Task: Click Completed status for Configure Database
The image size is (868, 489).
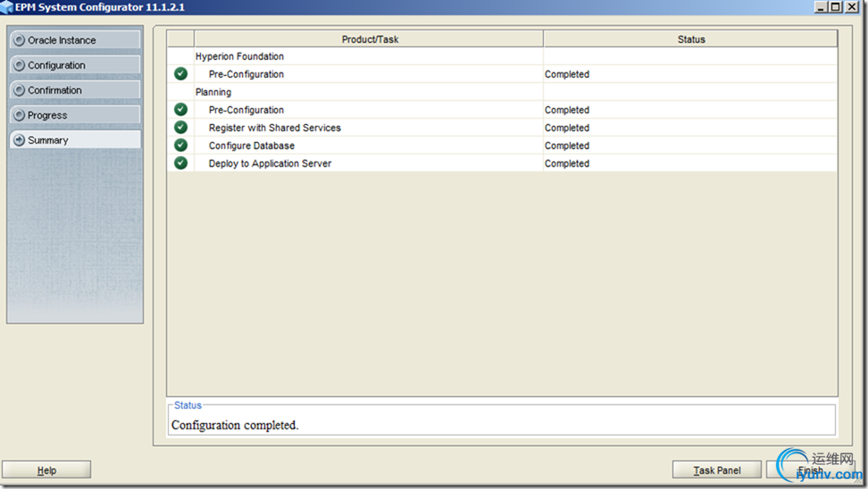Action: click(567, 145)
